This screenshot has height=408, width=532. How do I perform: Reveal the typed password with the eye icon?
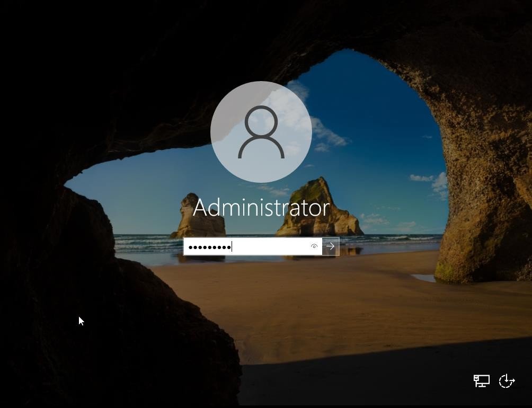coord(314,246)
